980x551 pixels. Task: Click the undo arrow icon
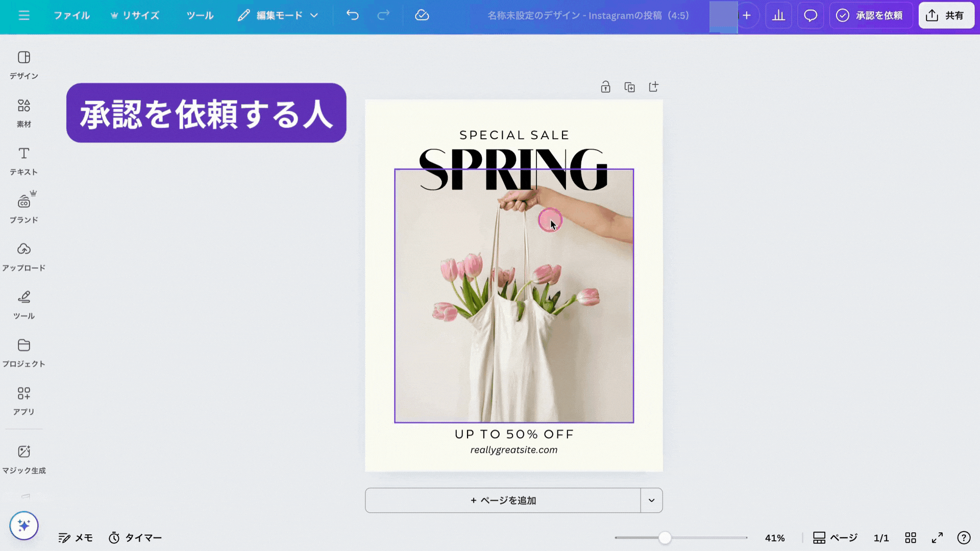pyautogui.click(x=352, y=15)
